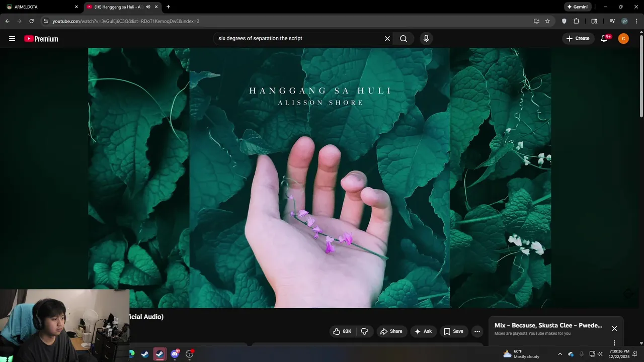Open the Chrome profile JP avatar
The image size is (644, 362).
coord(624,21)
